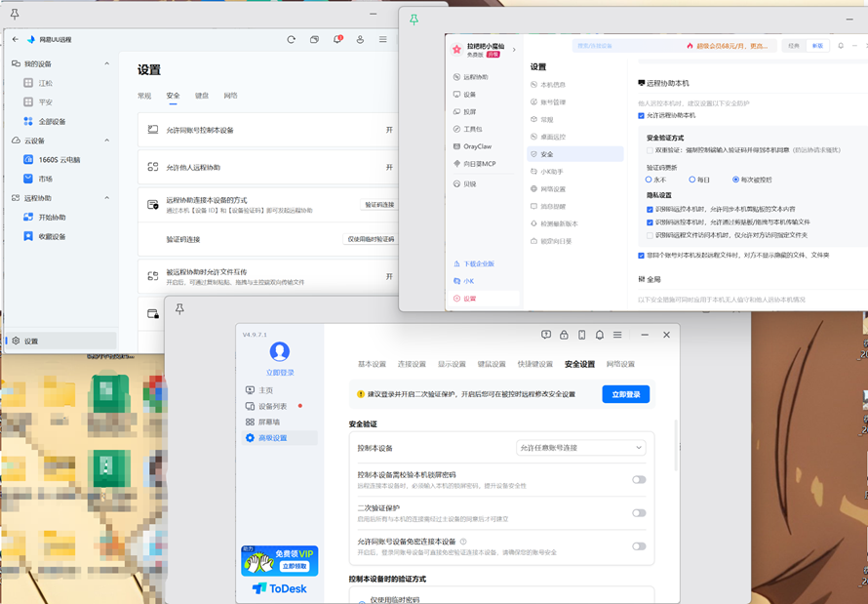Click the blue 立即登录 button
Image resolution: width=868 pixels, height=604 pixels.
(625, 394)
